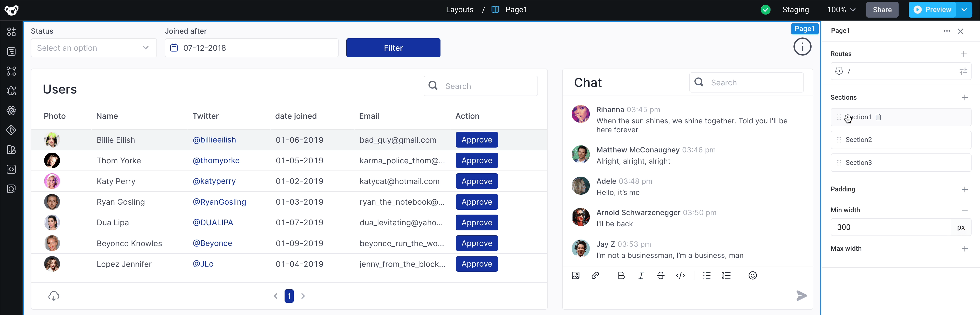The width and height of the screenshot is (980, 315).
Task: Click the insert link icon
Action: click(x=595, y=275)
